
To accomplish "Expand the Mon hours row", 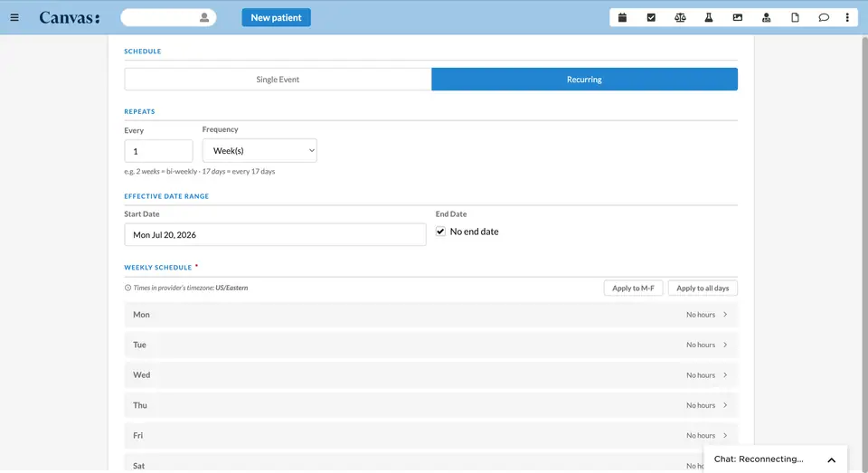I will click(430, 315).
